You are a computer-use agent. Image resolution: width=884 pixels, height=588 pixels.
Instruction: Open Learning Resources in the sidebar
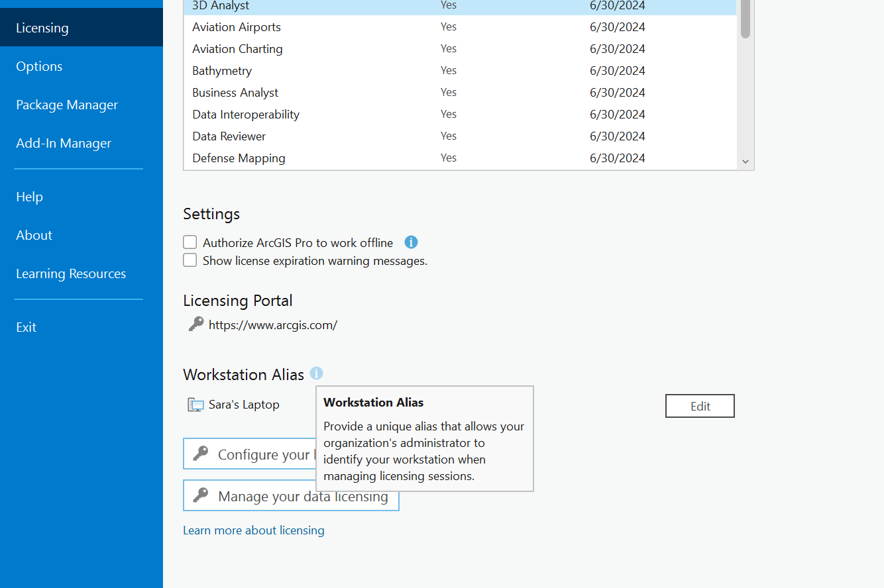point(82,273)
